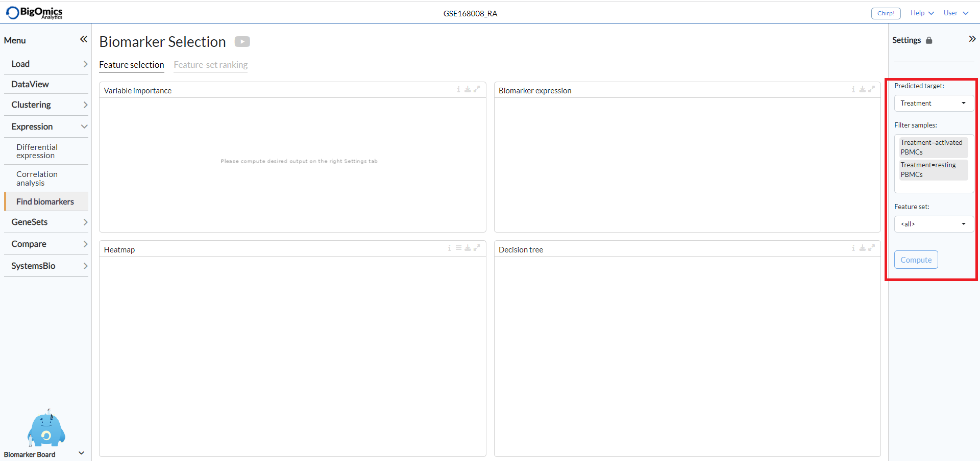
Task: Collapse the Expression menu section
Action: 32,126
